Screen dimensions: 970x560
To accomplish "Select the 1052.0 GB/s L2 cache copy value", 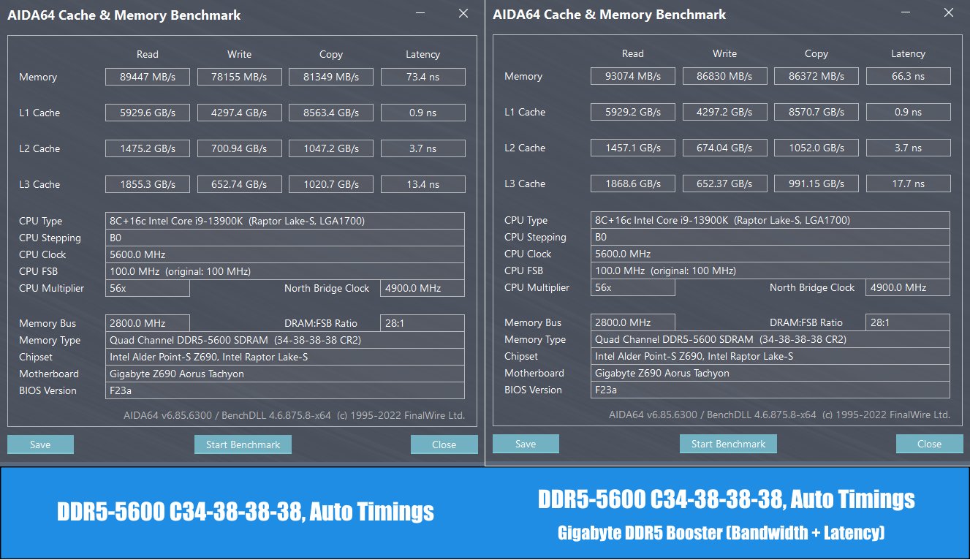I will (816, 148).
